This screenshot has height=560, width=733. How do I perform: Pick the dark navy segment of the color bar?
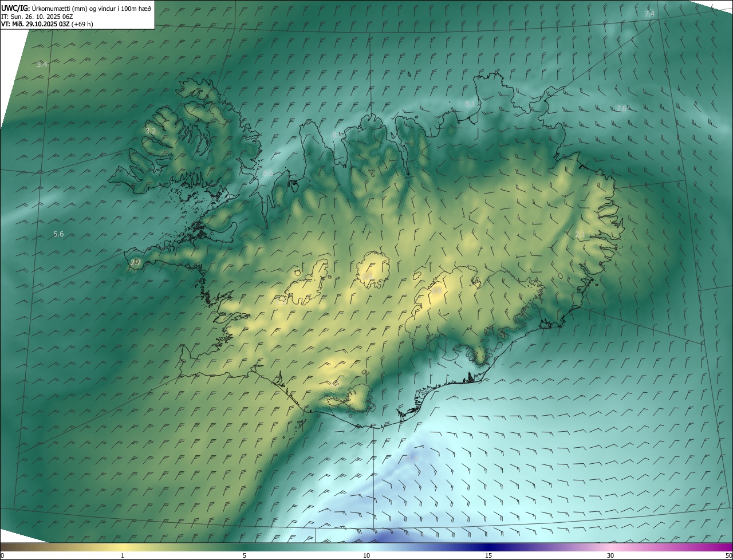pyautogui.click(x=488, y=547)
